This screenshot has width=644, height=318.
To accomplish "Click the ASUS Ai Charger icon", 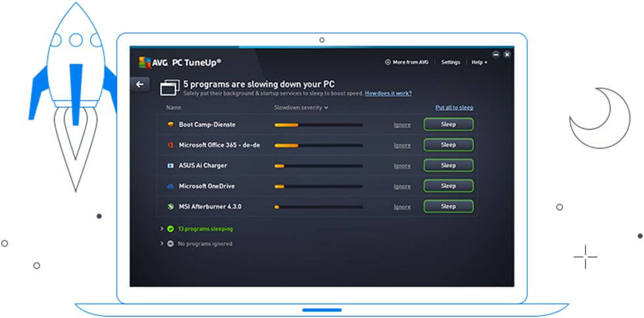I will 170,165.
